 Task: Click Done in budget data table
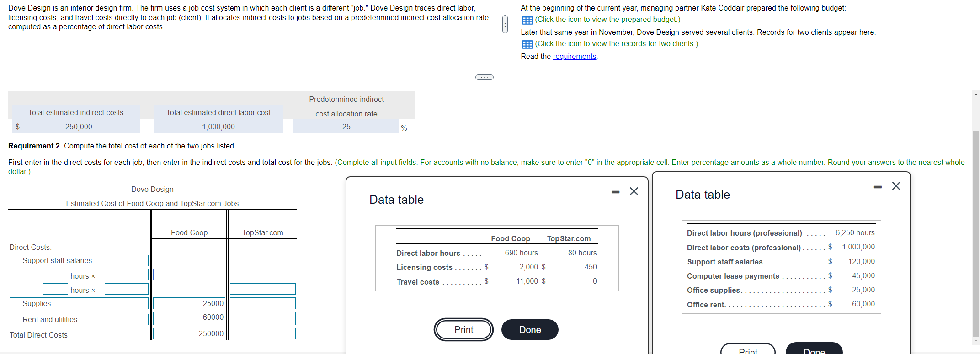814,349
